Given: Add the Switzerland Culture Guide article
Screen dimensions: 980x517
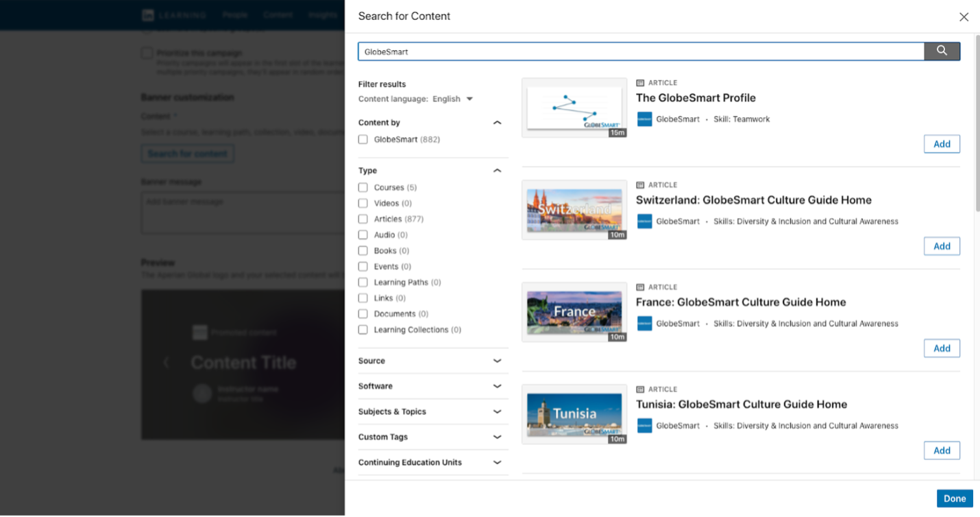Looking at the screenshot, I should click(942, 246).
